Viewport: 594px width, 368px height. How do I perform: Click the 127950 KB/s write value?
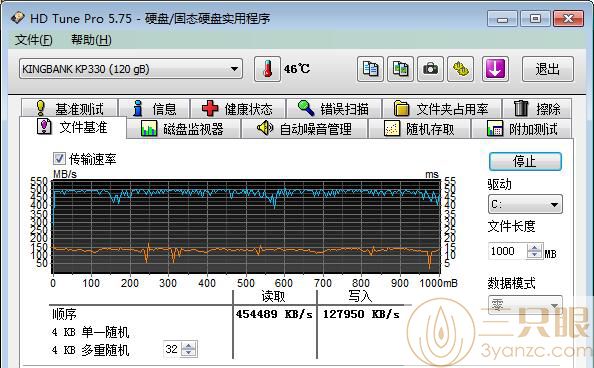click(361, 314)
